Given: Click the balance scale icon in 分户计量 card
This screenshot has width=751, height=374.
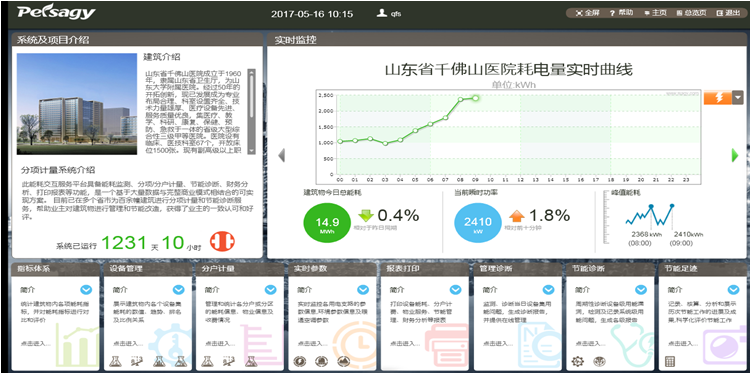Looking at the screenshot, I should (229, 361).
